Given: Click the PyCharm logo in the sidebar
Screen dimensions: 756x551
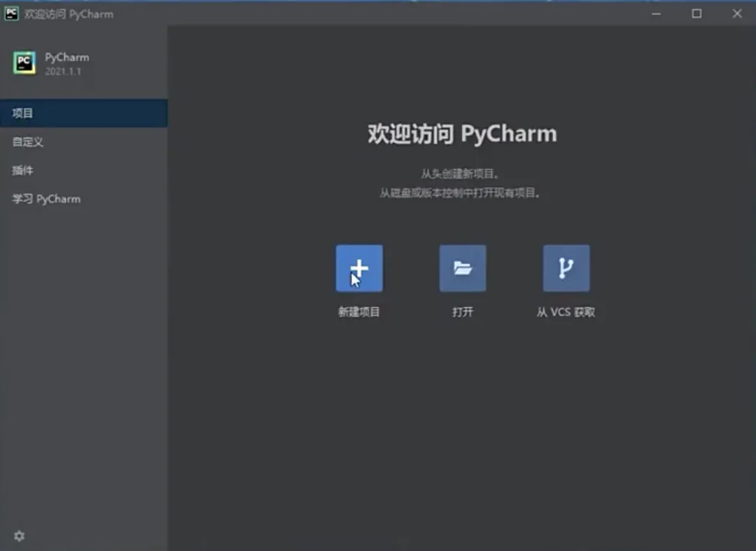Looking at the screenshot, I should (x=24, y=63).
